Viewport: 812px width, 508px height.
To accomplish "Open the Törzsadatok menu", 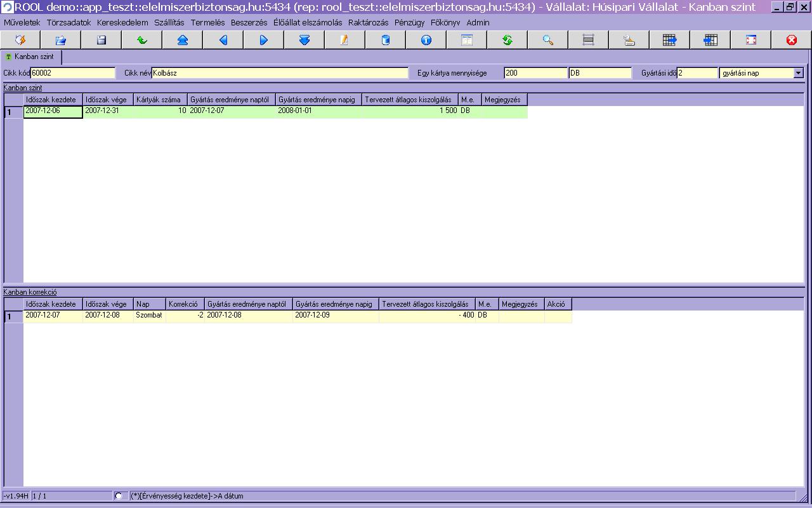I will coord(69,22).
